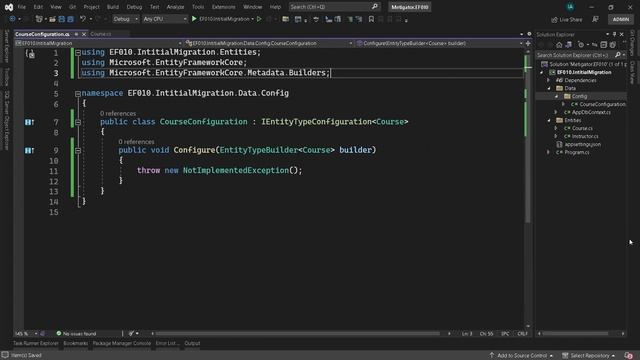Click the interface implementation icon on line 9
The width and height of the screenshot is (640, 360).
(x=29, y=151)
